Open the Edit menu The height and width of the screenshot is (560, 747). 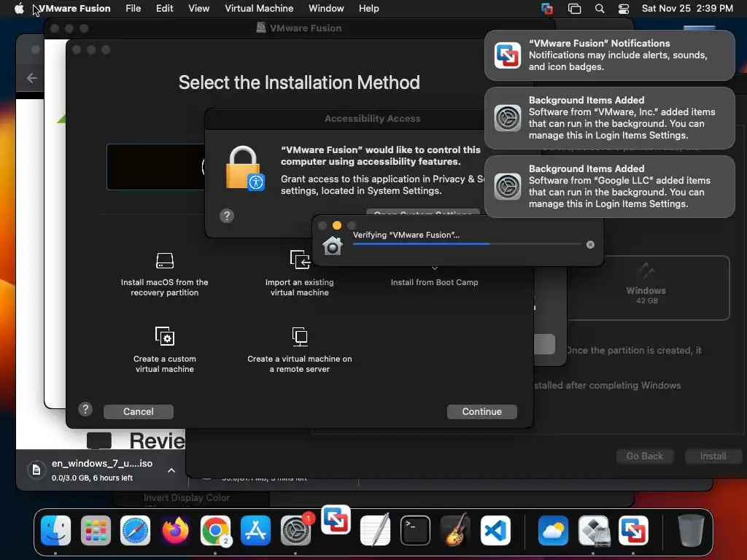164,9
